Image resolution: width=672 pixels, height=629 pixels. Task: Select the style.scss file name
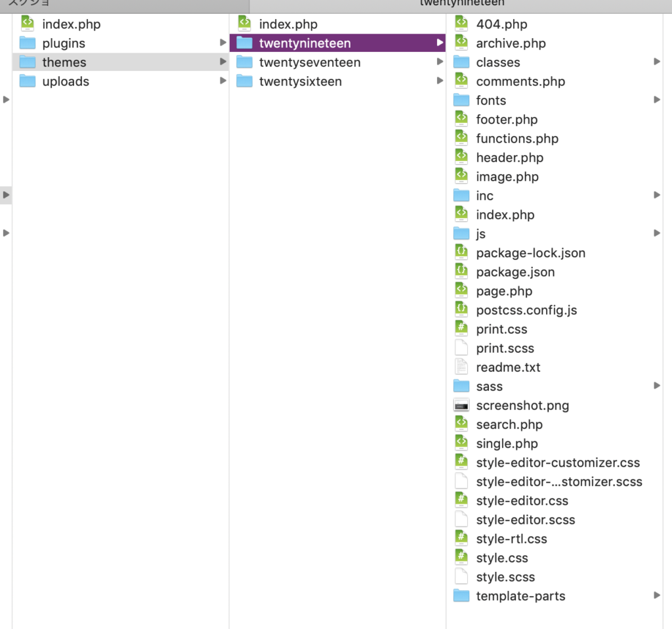[505, 576]
